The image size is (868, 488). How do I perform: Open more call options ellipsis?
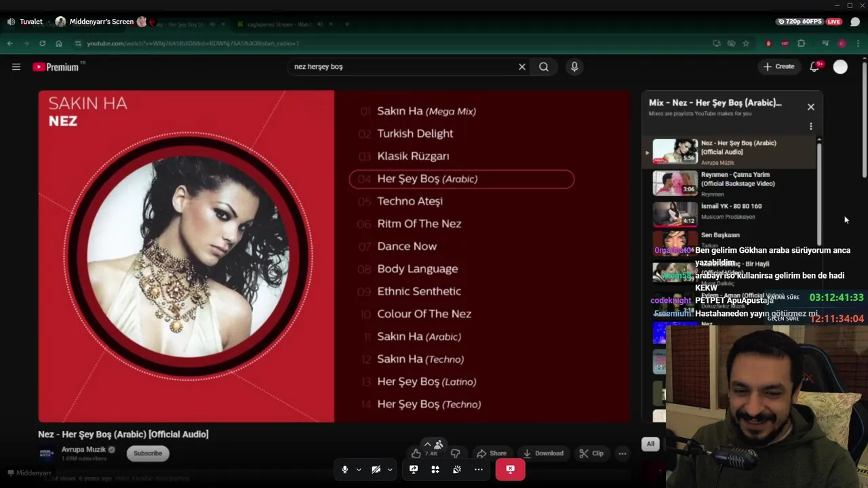tap(479, 469)
